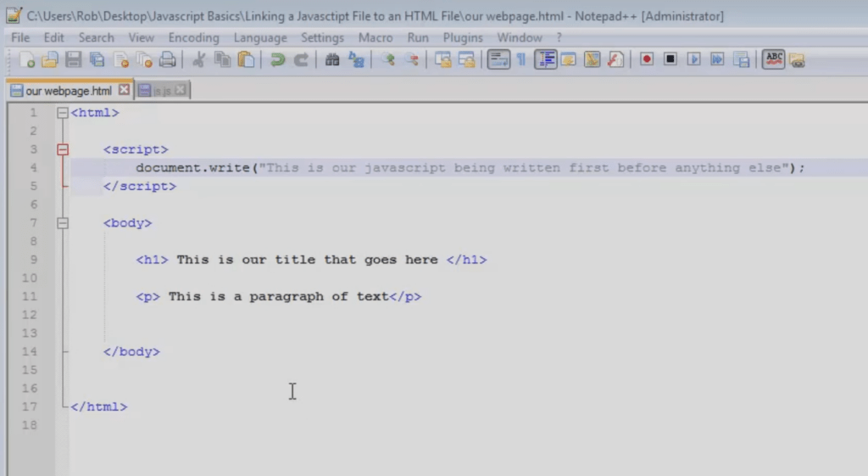The width and height of the screenshot is (868, 476).
Task: Toggle Show All Characters pilcrow icon
Action: [x=521, y=59]
